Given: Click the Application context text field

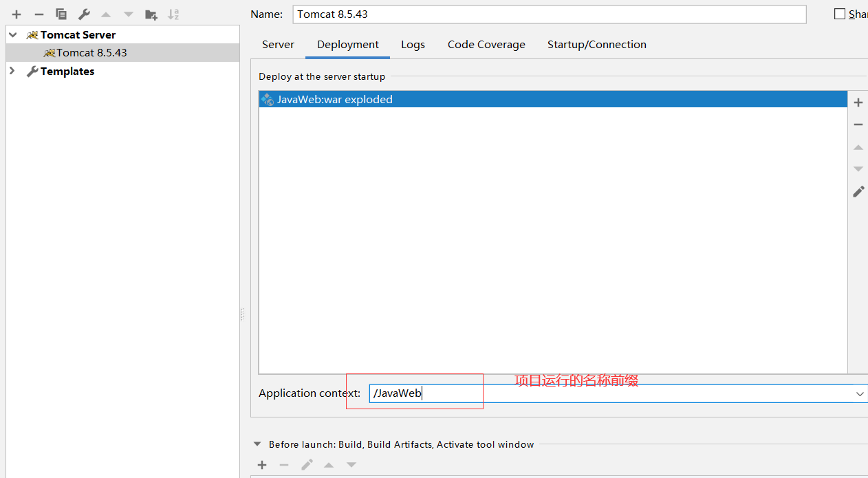Looking at the screenshot, I should pyautogui.click(x=611, y=393).
